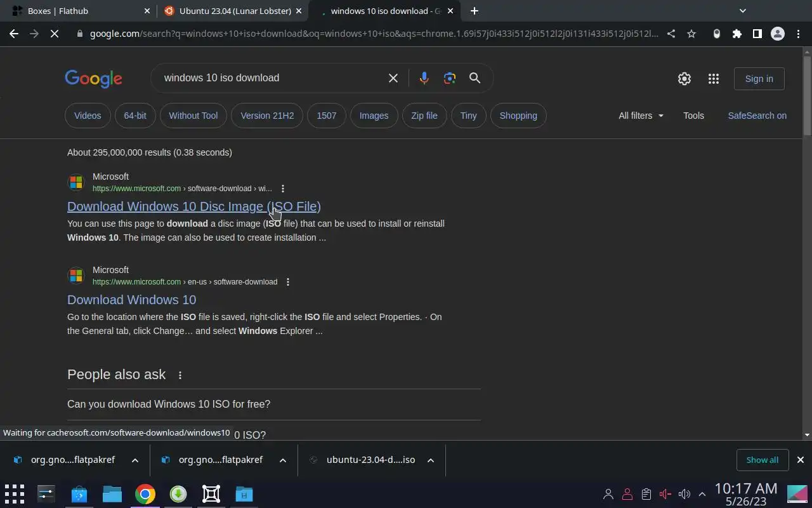This screenshot has height=508, width=812.
Task: Open SafeSearch on settings
Action: click(757, 116)
